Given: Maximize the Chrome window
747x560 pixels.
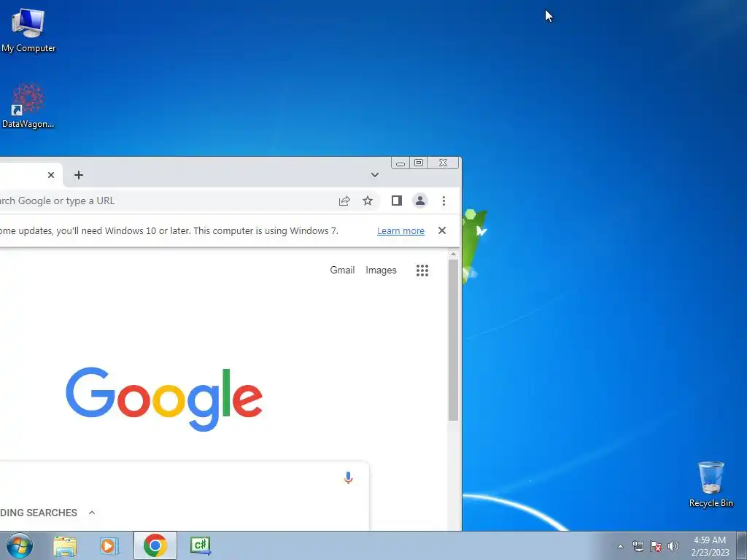Looking at the screenshot, I should coord(419,163).
